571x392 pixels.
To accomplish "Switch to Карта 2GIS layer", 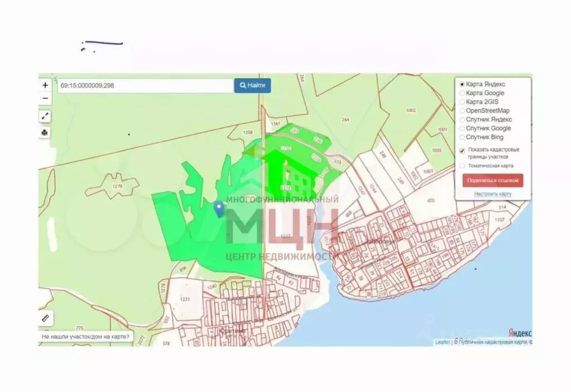I will 462,102.
